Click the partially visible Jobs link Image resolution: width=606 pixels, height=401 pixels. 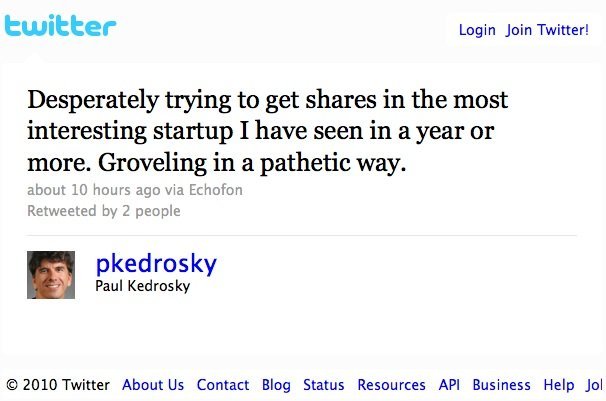tap(596, 385)
